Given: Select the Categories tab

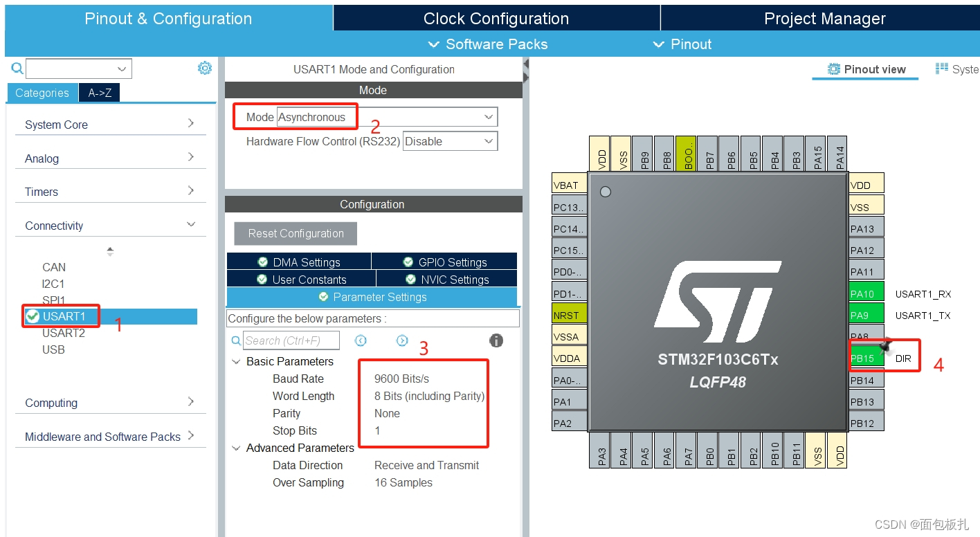Looking at the screenshot, I should [42, 93].
